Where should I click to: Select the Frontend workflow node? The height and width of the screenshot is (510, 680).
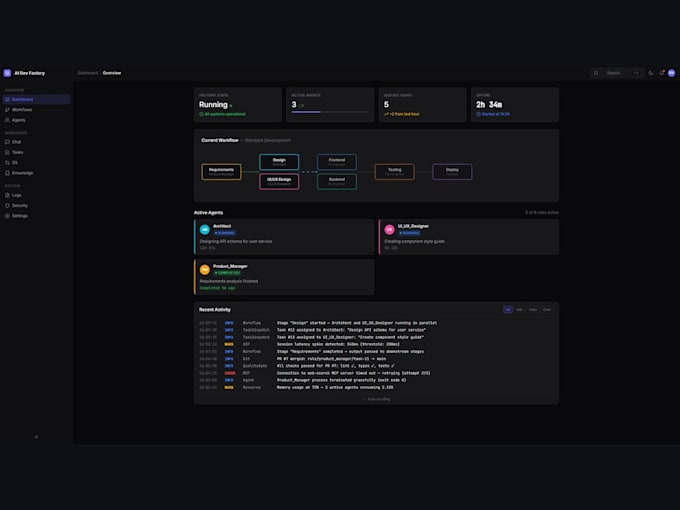(337, 162)
